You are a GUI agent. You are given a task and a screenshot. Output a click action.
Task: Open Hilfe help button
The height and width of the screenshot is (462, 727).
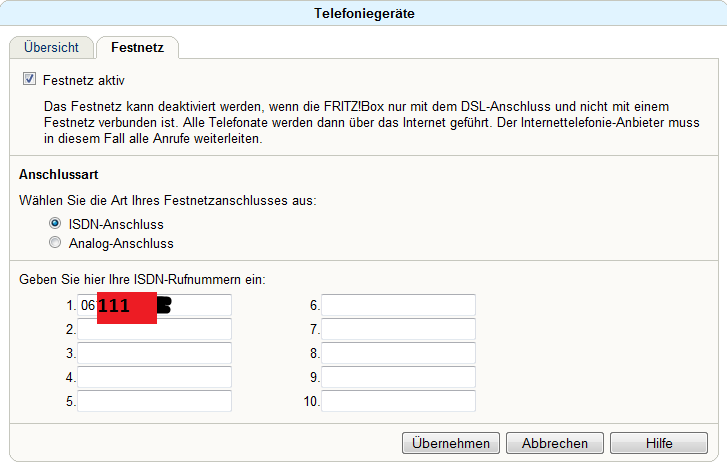[x=658, y=443]
